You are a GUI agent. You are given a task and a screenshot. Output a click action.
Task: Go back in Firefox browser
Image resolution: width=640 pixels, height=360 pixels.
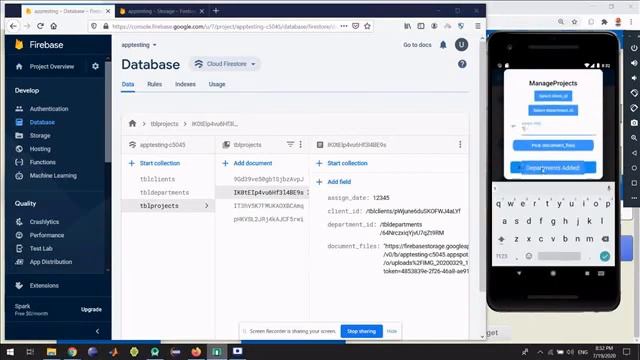(x=13, y=26)
